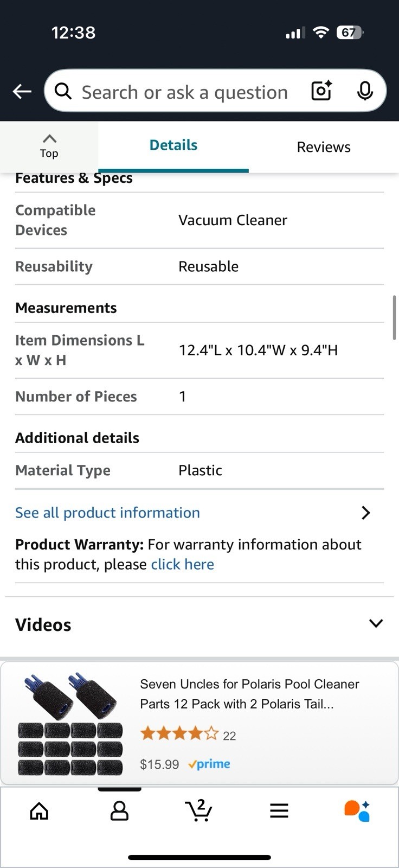Open the Rufus AI assistant icon
The width and height of the screenshot is (399, 868).
pyautogui.click(x=357, y=810)
